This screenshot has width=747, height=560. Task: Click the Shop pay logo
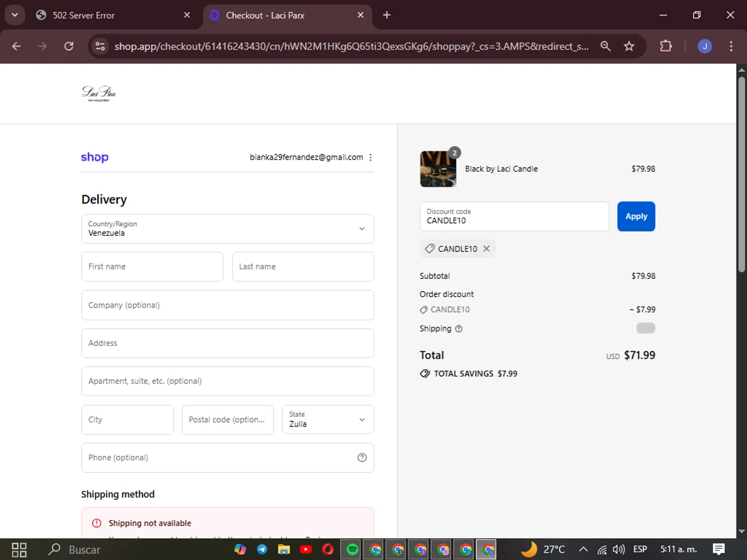pos(95,157)
